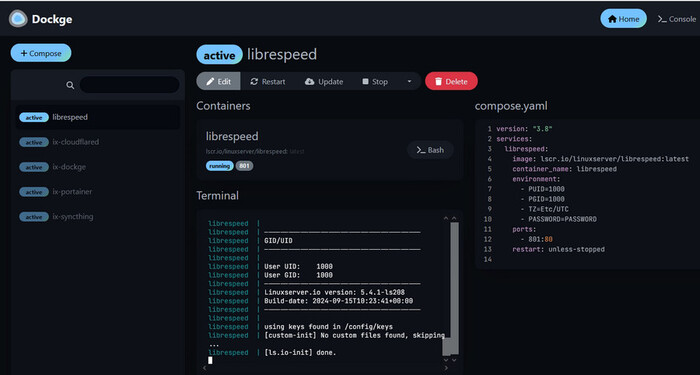Click the PASSWORD=PASSWORD line in compose.yaml
The image size is (700, 375).
click(558, 219)
